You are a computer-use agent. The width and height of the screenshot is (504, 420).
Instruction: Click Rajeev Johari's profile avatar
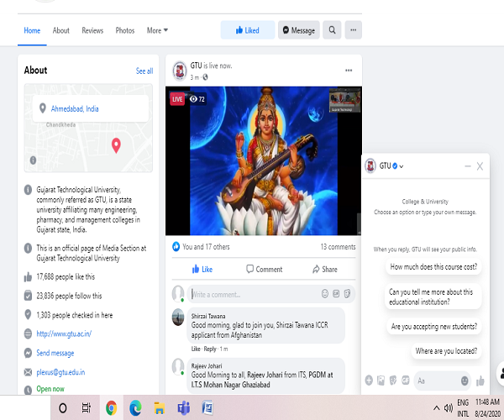178,366
